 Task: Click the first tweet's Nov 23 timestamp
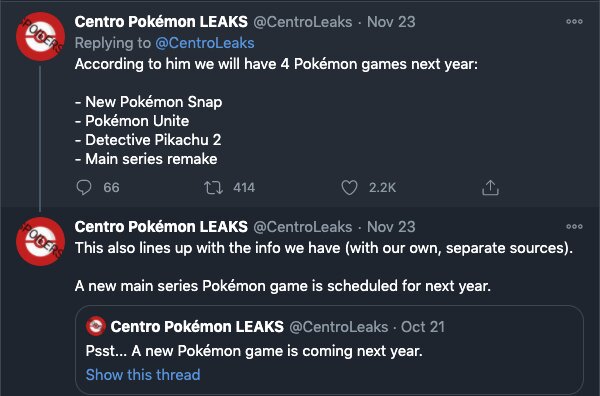point(391,22)
